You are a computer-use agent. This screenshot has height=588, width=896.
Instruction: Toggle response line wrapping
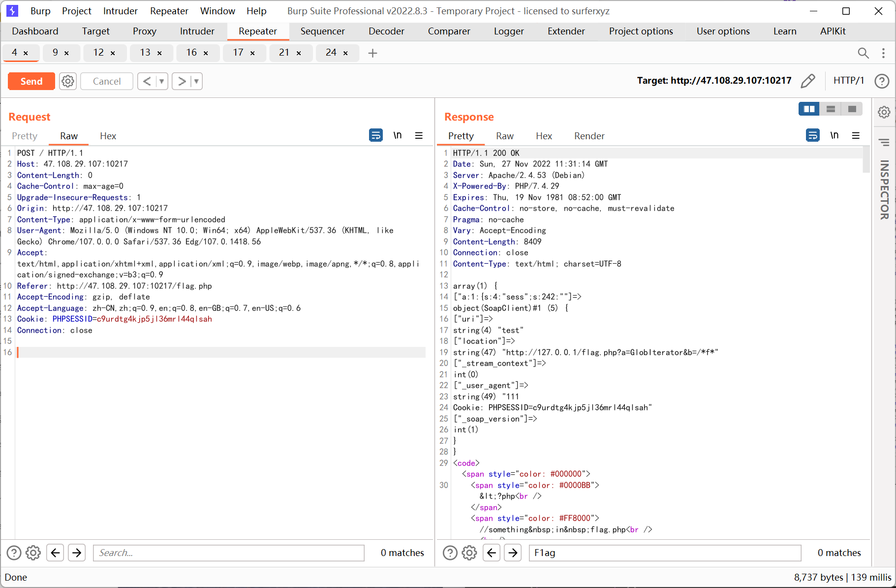813,135
